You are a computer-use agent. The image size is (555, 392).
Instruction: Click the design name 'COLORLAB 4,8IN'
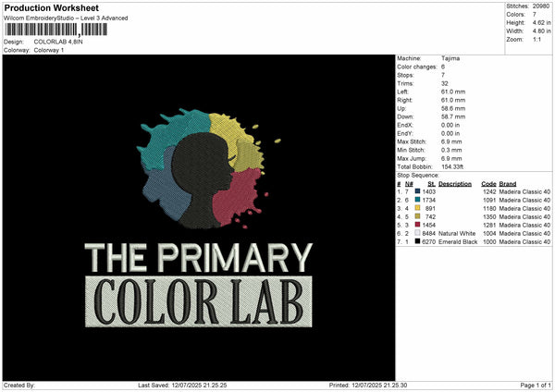click(x=58, y=42)
